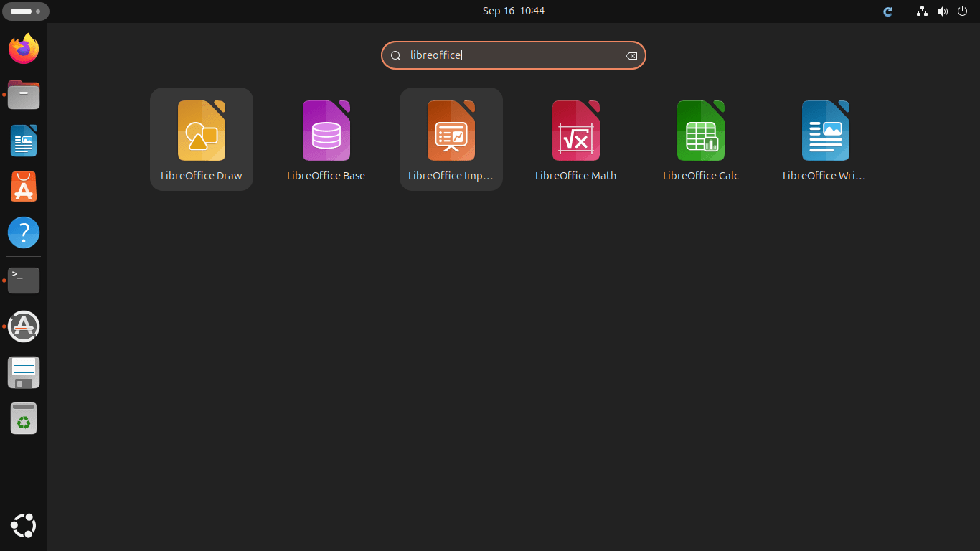Open Firefox from the dock

click(x=24, y=48)
